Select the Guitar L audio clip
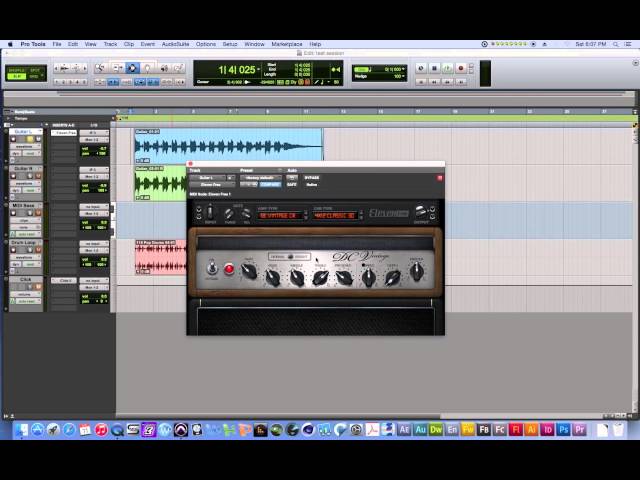The width and height of the screenshot is (640, 480). coord(229,144)
